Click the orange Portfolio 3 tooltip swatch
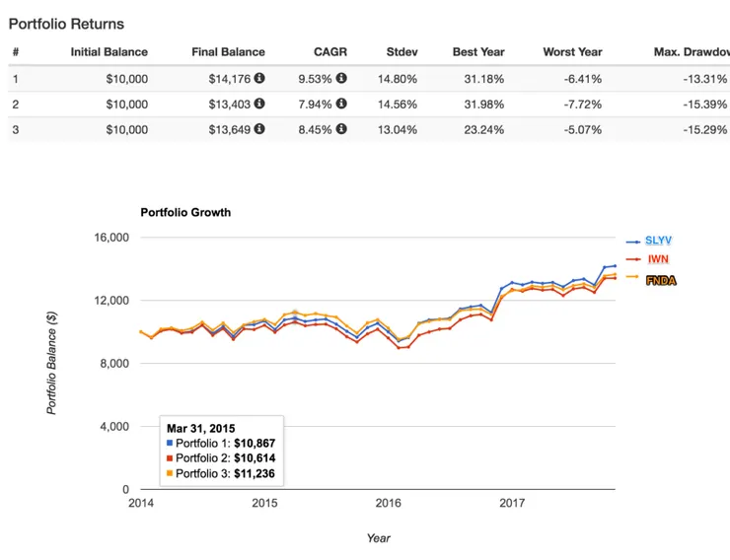 (170, 473)
